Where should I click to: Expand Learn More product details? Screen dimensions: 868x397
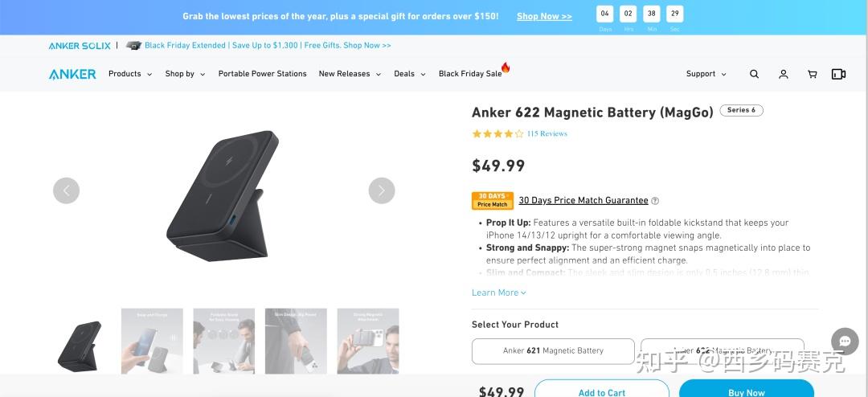[498, 293]
